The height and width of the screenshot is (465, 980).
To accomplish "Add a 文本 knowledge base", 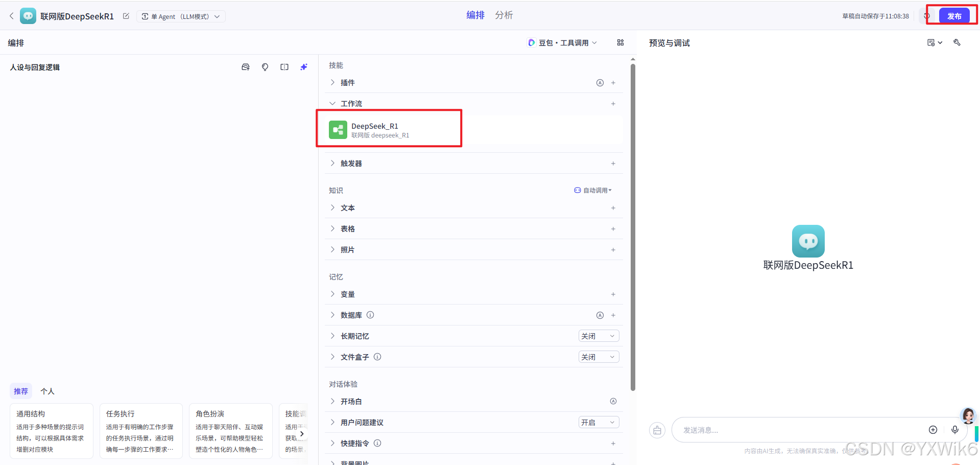I will (613, 208).
